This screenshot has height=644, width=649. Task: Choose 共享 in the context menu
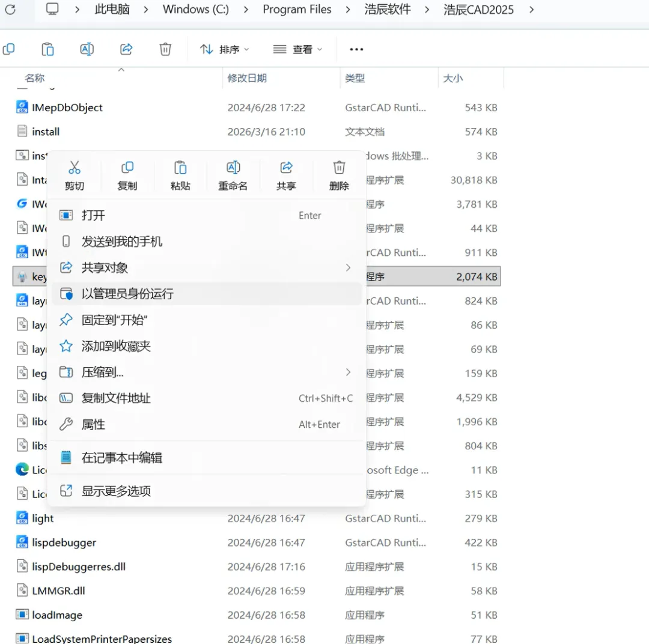pos(286,175)
